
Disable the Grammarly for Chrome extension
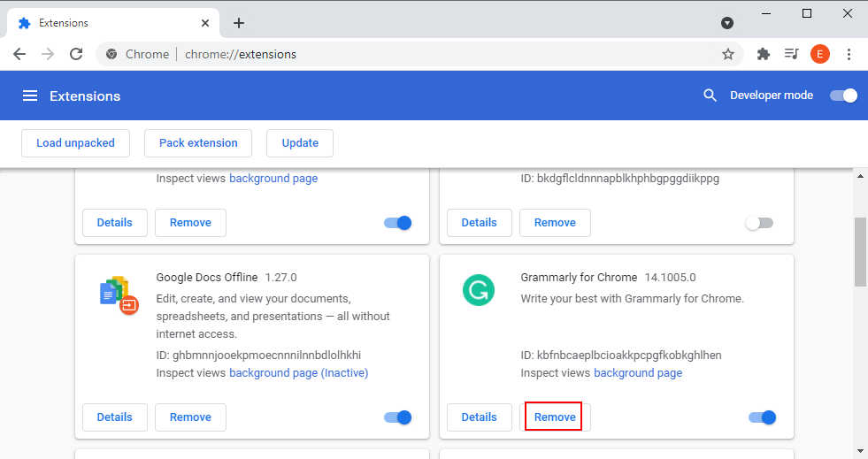pos(762,417)
